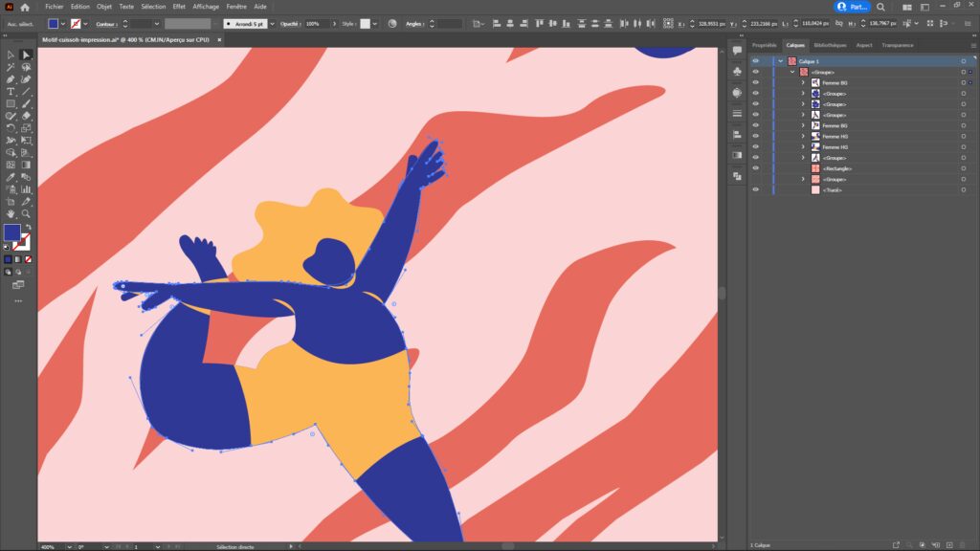The height and width of the screenshot is (551, 980).
Task: Pick the Zoom magnifier tool
Action: point(26,213)
